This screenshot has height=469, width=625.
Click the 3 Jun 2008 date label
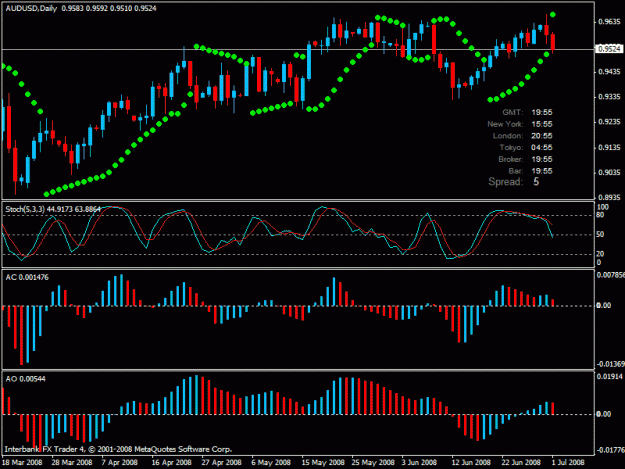click(x=419, y=462)
